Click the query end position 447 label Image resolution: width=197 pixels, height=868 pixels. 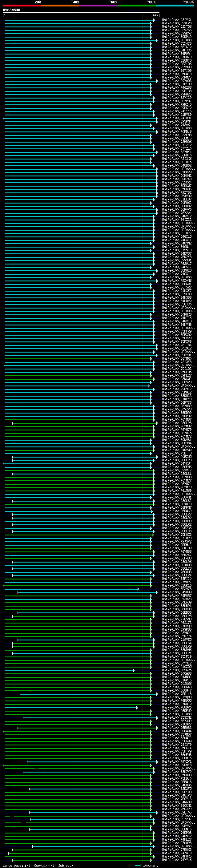coord(155,15)
